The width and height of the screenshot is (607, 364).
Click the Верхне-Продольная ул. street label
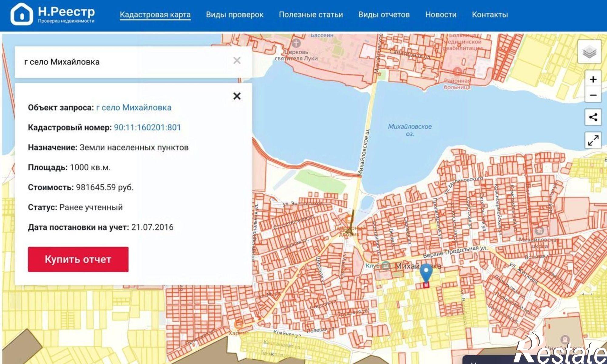tap(455, 252)
